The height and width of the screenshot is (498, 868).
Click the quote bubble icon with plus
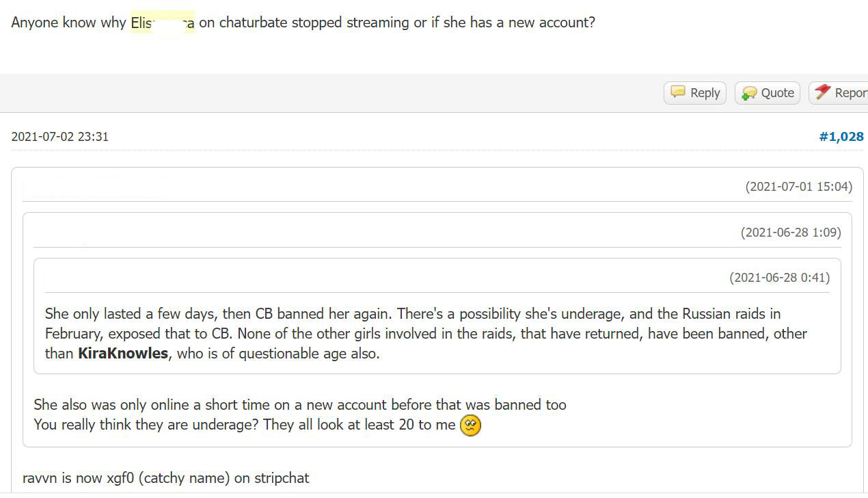[749, 93]
